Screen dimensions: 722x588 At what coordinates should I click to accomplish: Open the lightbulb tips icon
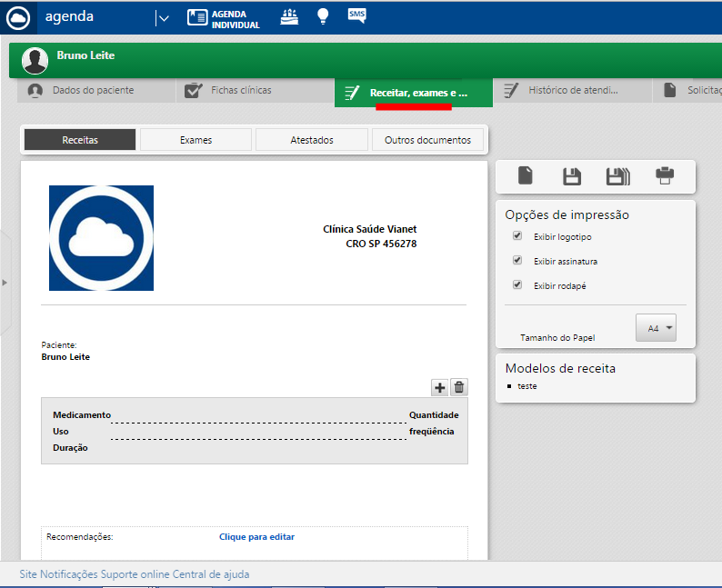click(x=323, y=16)
